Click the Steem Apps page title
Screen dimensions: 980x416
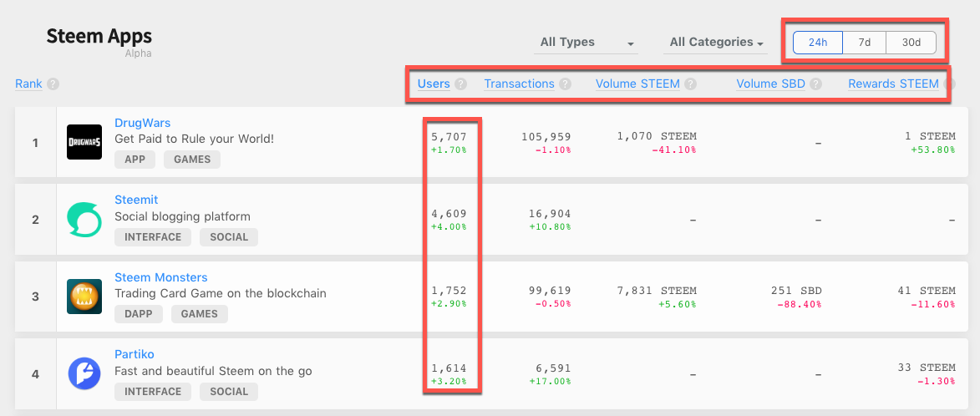click(x=99, y=36)
